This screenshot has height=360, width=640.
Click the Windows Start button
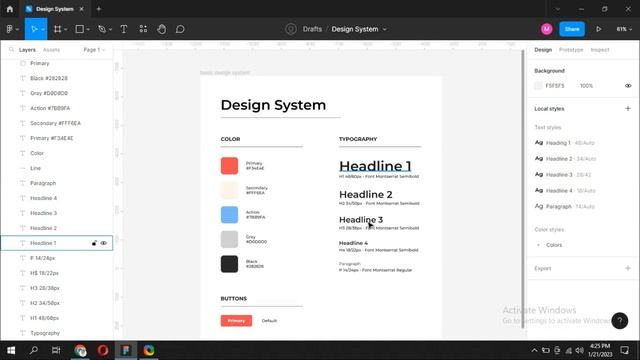tap(11, 350)
